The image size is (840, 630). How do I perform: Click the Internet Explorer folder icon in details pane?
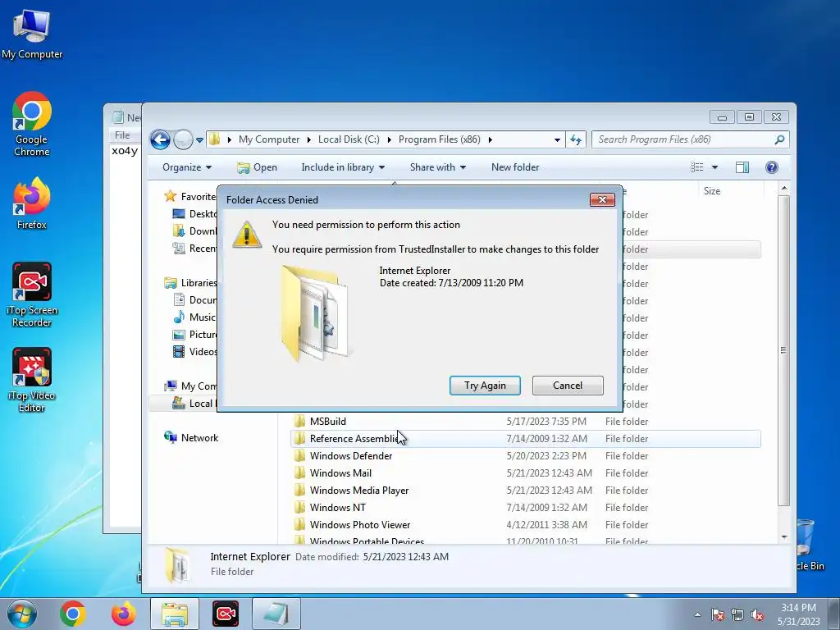click(x=177, y=564)
